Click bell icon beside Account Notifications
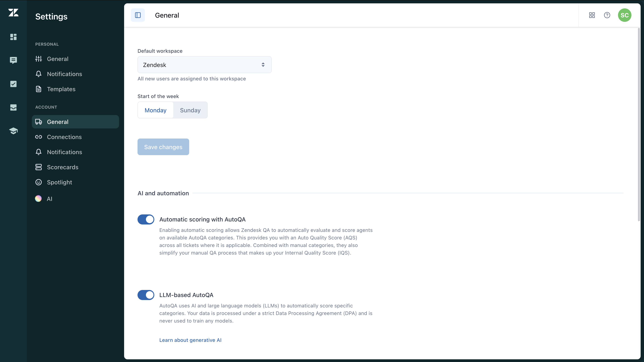This screenshot has height=362, width=644. (39, 152)
